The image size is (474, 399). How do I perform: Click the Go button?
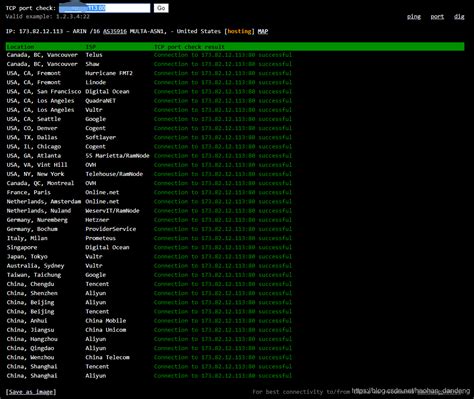click(161, 8)
